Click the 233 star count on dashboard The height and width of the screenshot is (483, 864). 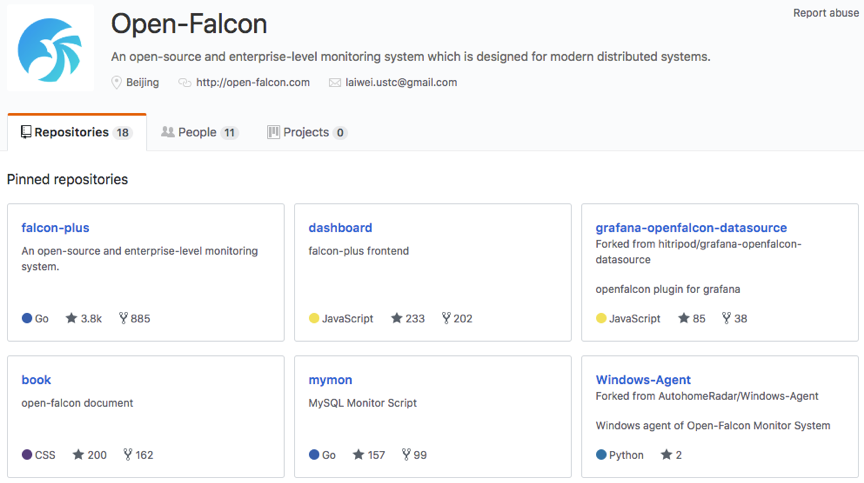point(415,318)
